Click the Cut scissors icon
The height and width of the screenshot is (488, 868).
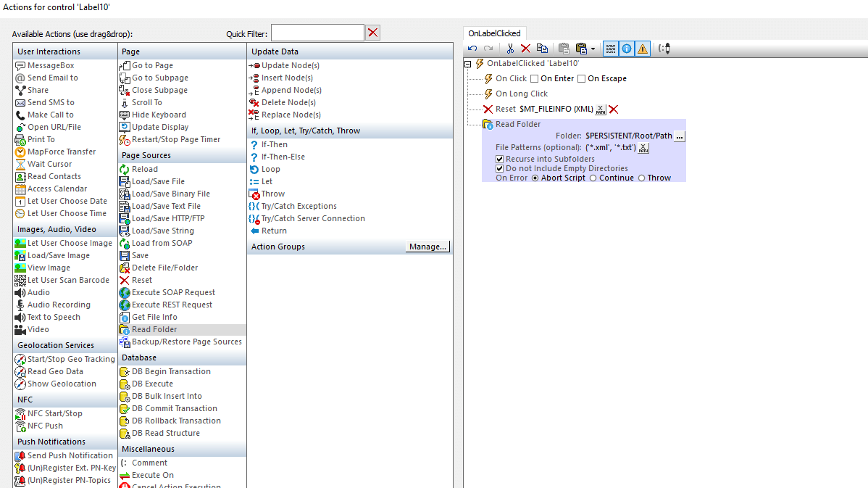click(510, 49)
